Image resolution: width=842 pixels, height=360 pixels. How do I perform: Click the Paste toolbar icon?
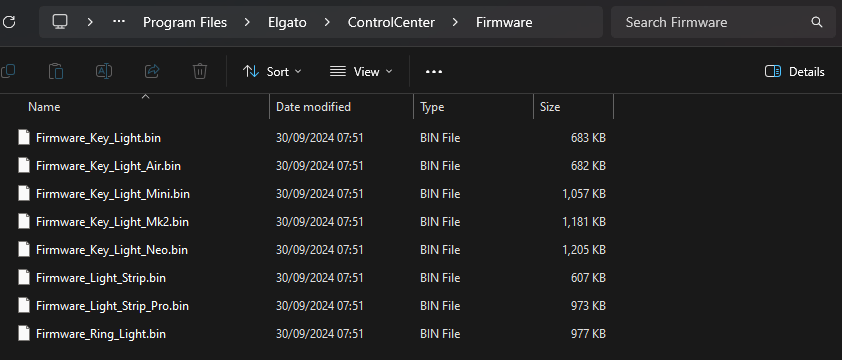56,71
